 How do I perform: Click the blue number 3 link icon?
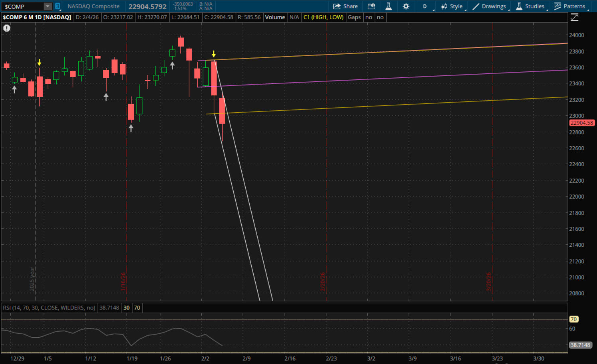pyautogui.click(x=57, y=6)
